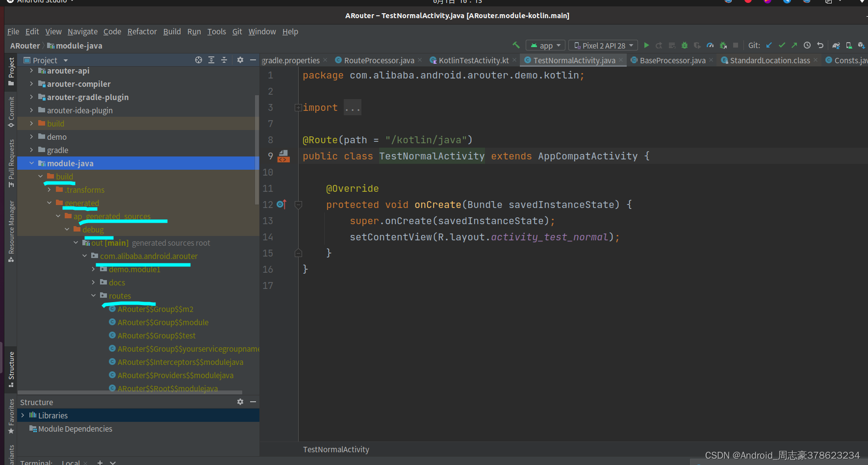Select opened file target icon in Project panel
868x465 pixels.
click(199, 60)
